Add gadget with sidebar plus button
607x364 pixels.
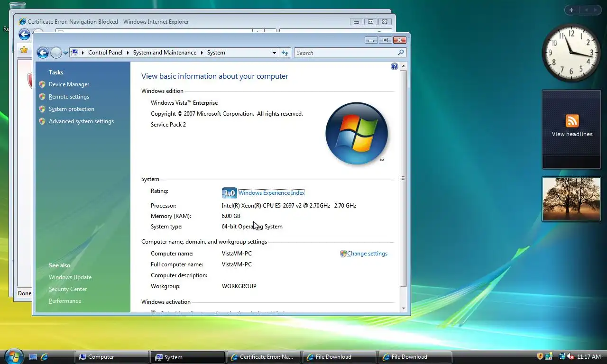click(571, 10)
